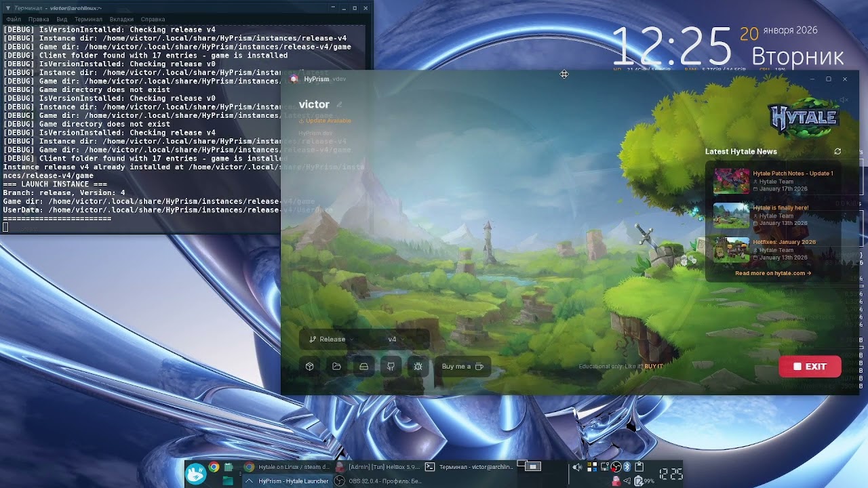Refresh the Latest Hytale News list
The width and height of the screenshot is (868, 488).
837,152
